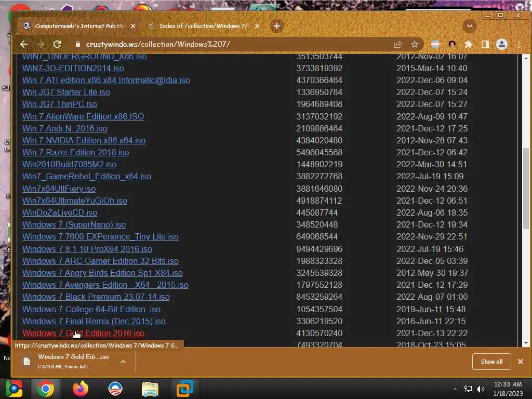This screenshot has width=532, height=399.
Task: Open Win7x64UltimateYuGiOh.iso link
Action: coord(75,201)
